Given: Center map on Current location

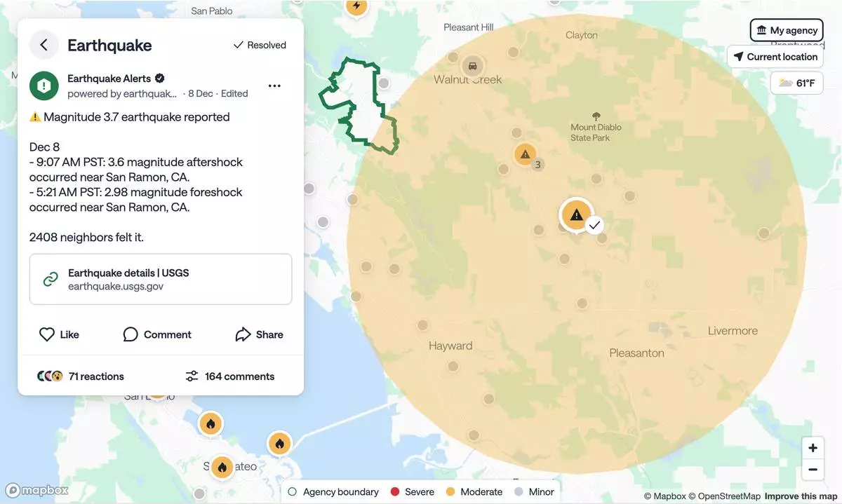Looking at the screenshot, I should (x=775, y=57).
